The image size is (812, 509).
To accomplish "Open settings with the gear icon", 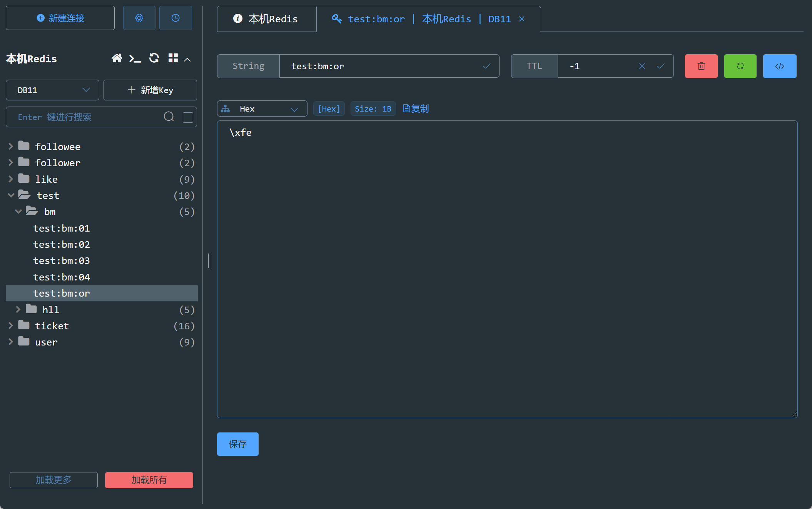I will (x=139, y=18).
